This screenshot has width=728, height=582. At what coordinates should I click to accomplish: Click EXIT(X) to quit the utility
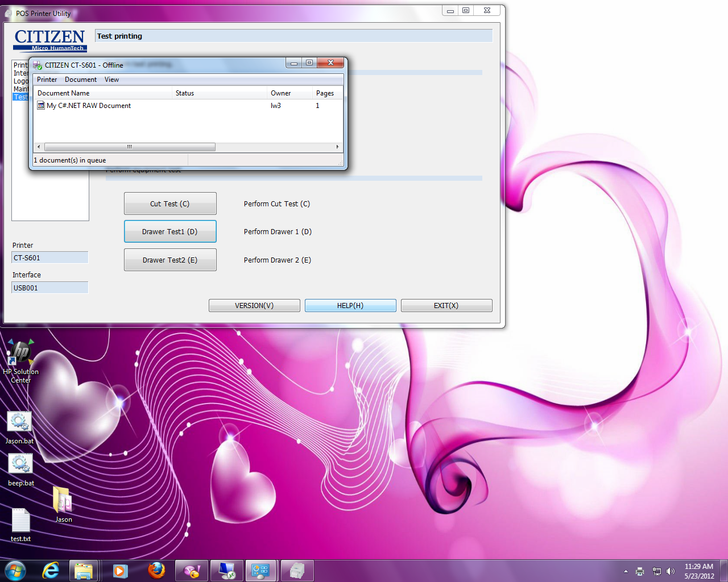[x=446, y=306]
